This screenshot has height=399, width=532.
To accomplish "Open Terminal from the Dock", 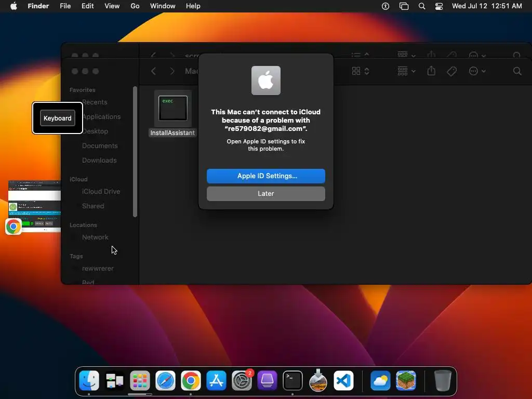I will pos(292,381).
